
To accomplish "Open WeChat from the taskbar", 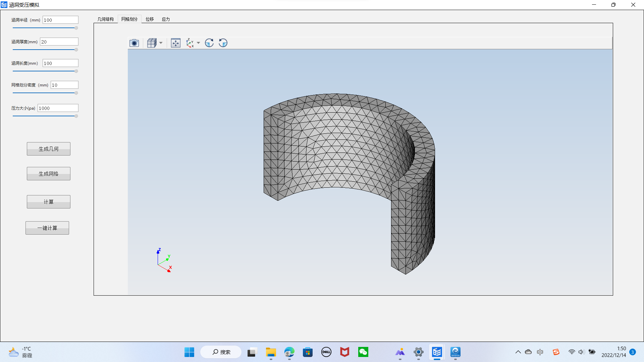I will click(363, 352).
